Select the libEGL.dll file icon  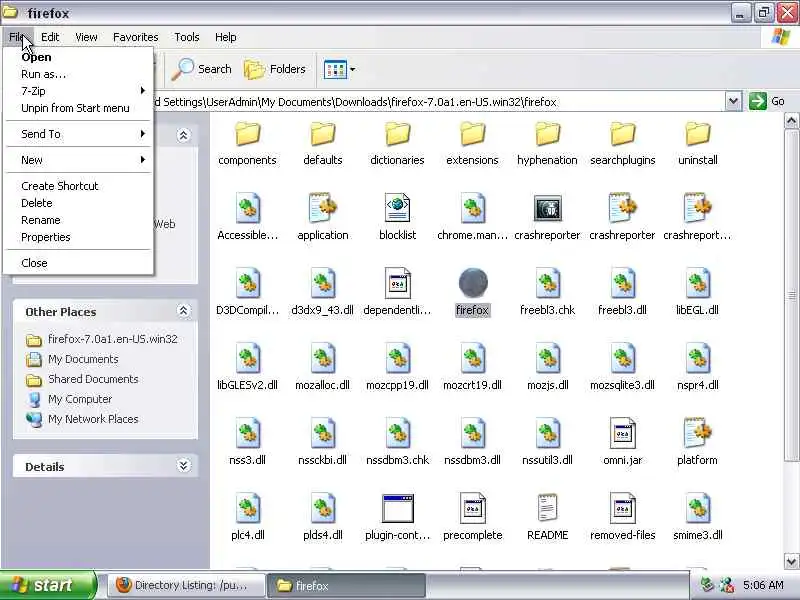(x=697, y=283)
